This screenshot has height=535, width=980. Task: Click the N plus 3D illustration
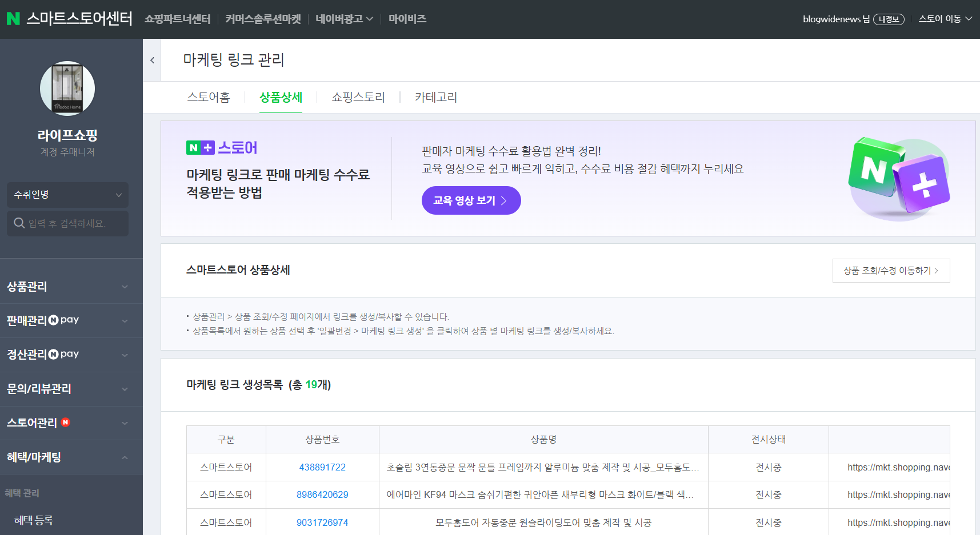899,178
